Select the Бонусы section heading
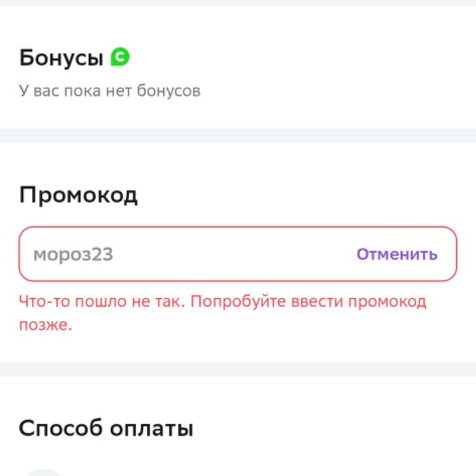The image size is (476, 476). point(61,58)
